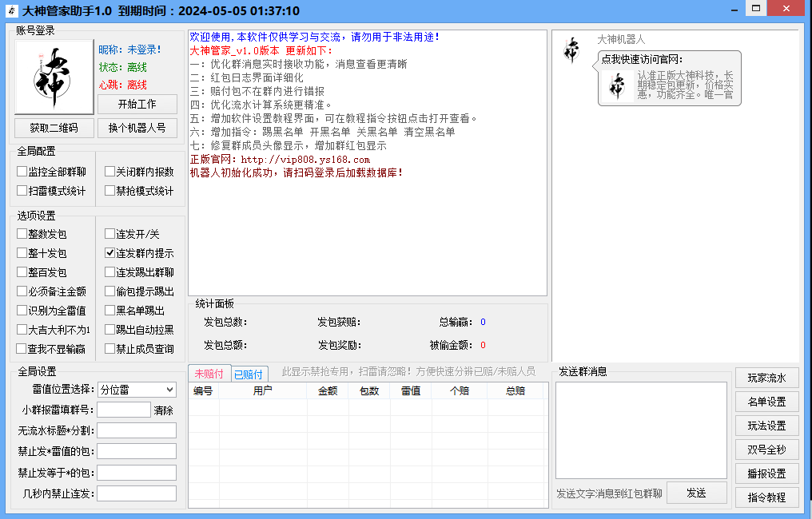The height and width of the screenshot is (519, 812).
Task: Switch to the 已赔付 tab
Action: click(x=248, y=374)
